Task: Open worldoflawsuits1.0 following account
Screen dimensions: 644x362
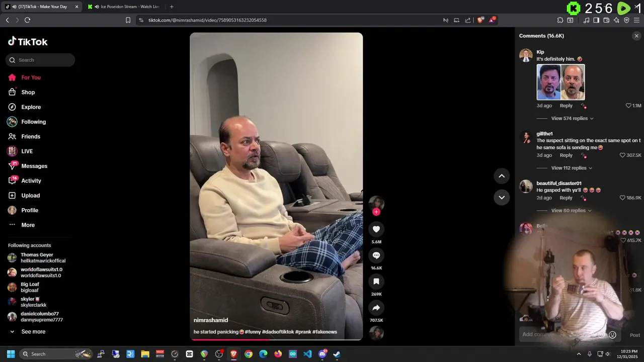Action: [35, 273]
